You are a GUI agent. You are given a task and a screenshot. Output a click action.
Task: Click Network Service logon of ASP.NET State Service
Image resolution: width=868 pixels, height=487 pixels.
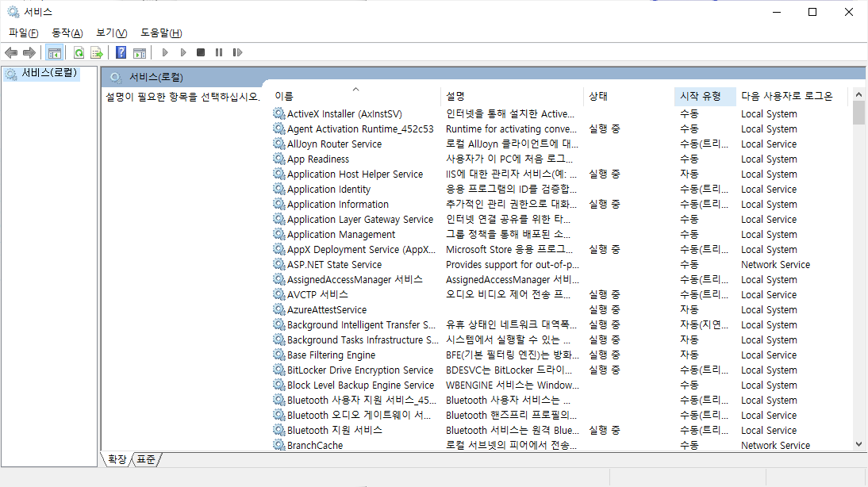click(x=775, y=265)
